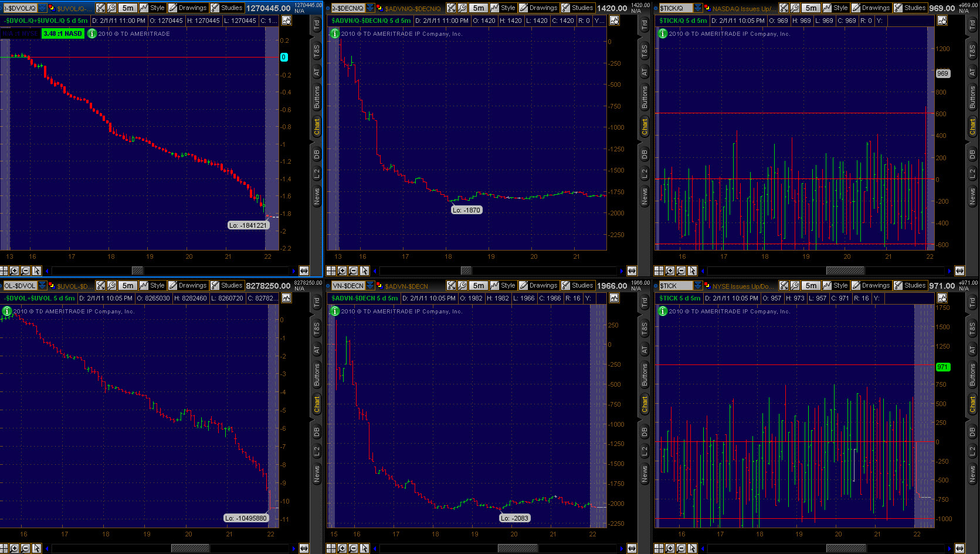Open Buttons side tab beside $ADVN-$DECN chart

tap(645, 374)
